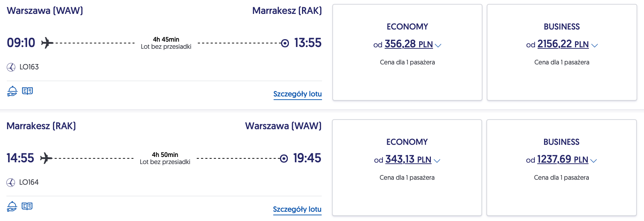Click arrival marker icon before 13:55
This screenshot has height=221, width=644.
coord(285,43)
